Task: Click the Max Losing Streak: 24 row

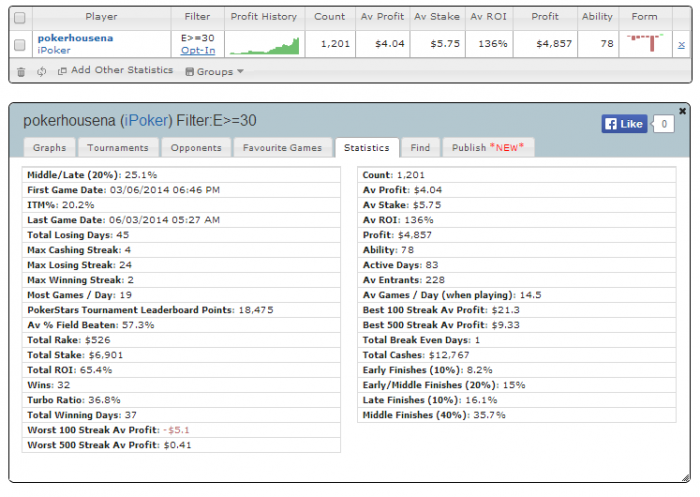Action: click(181, 265)
